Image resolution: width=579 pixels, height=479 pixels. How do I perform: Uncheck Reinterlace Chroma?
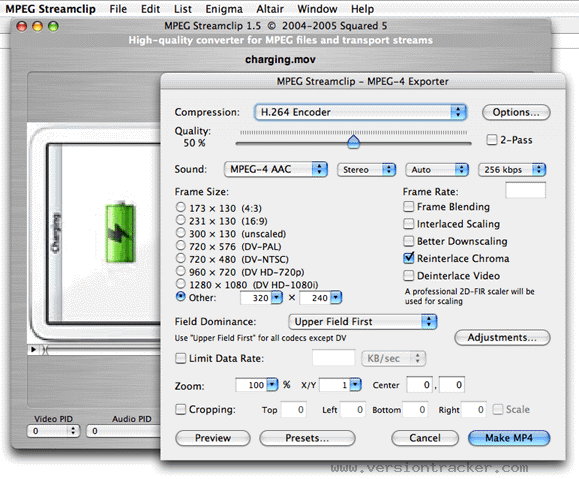(x=409, y=258)
